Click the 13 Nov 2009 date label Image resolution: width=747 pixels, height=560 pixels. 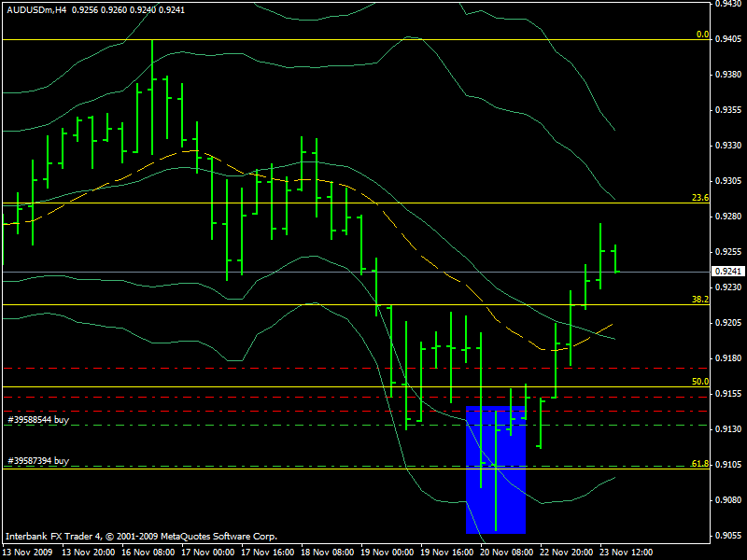click(x=27, y=553)
